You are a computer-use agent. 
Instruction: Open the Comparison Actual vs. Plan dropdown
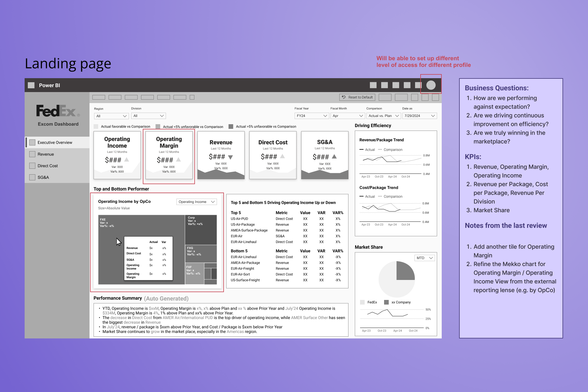(x=384, y=116)
